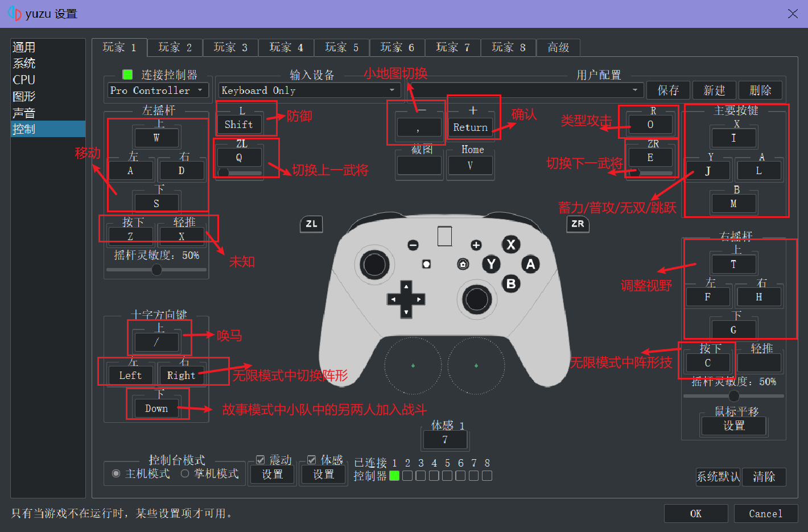Click the ZL label above the controller
Image resolution: width=808 pixels, height=532 pixels.
click(x=311, y=224)
